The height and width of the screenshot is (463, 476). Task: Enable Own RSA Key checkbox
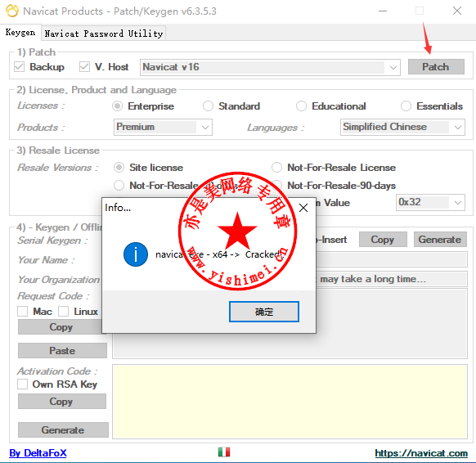click(x=22, y=384)
